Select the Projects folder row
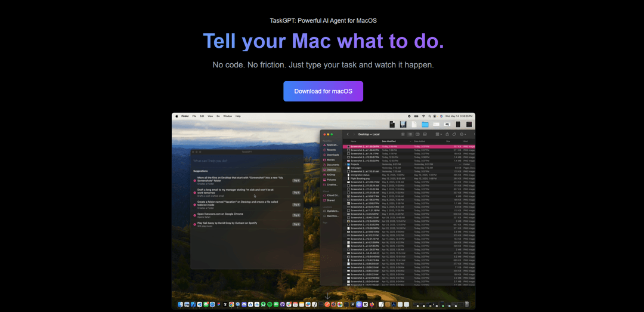The image size is (644, 312). click(x=410, y=165)
